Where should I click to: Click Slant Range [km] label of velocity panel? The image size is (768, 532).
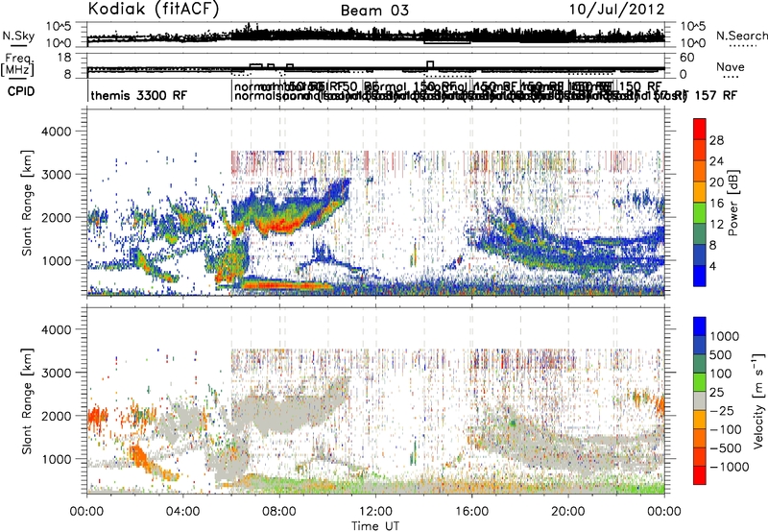click(x=28, y=400)
